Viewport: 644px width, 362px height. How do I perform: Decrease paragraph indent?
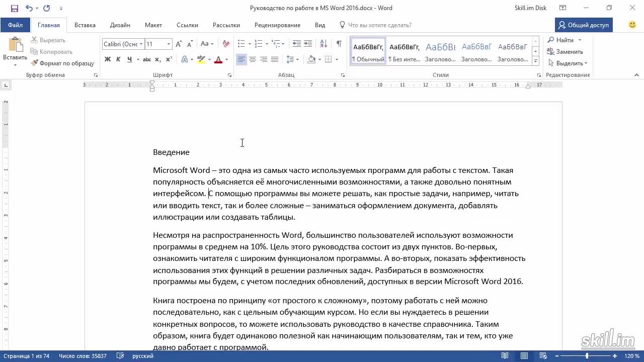pyautogui.click(x=297, y=44)
